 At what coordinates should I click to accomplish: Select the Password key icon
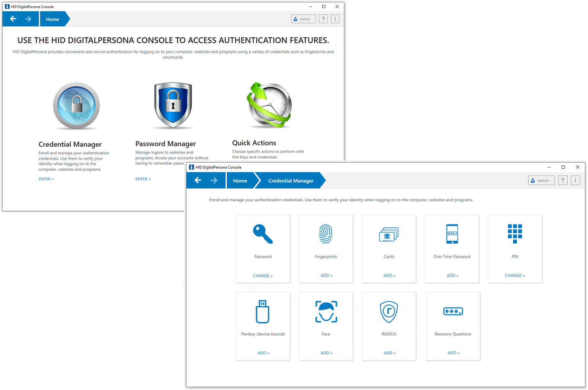[x=263, y=234]
